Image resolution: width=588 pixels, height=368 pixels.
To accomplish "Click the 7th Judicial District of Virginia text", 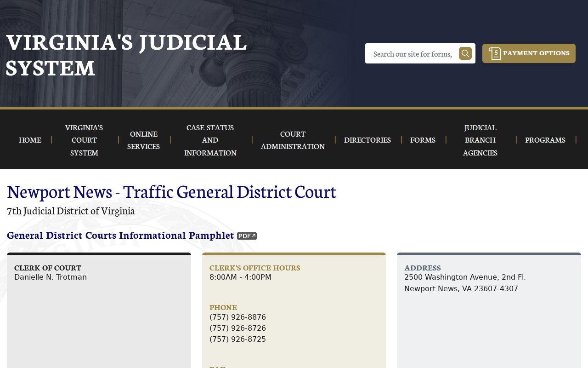I will click(71, 211).
